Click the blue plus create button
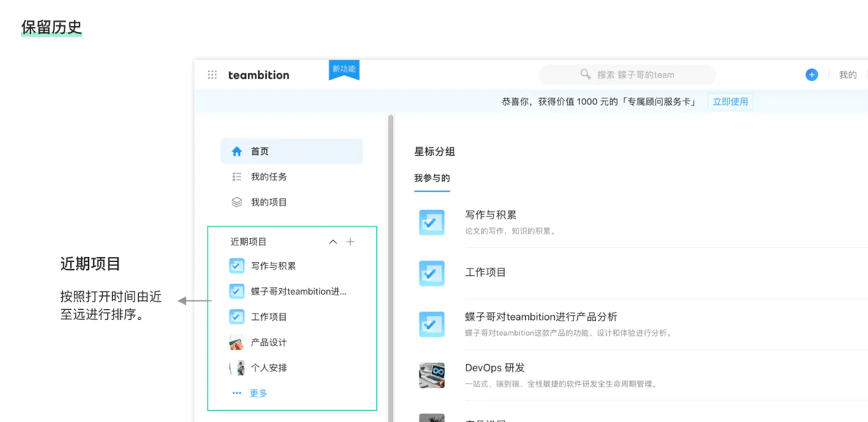868x422 pixels. click(812, 75)
